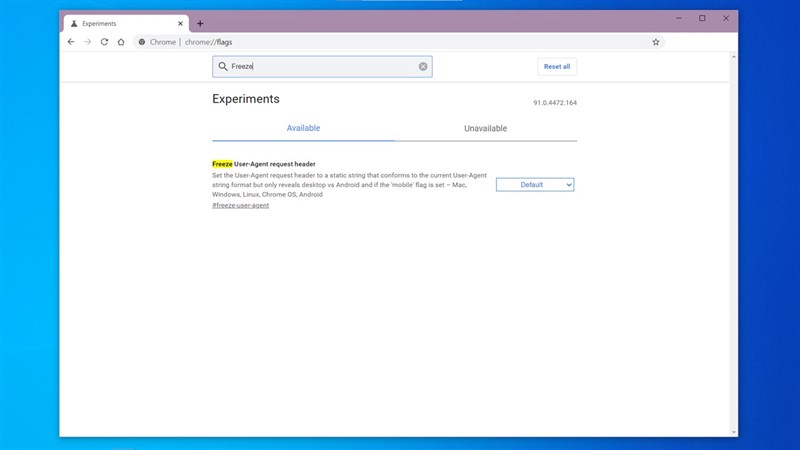Screen dimensions: 800x450
Task: Minimize the Chrome window
Action: (679, 18)
